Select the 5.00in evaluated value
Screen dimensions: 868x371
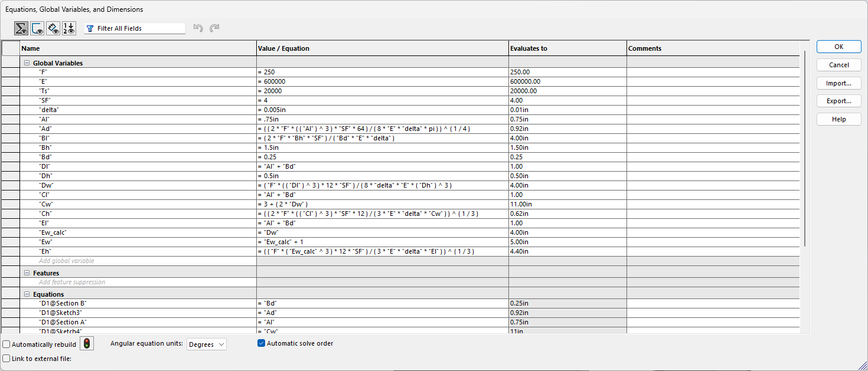point(567,242)
